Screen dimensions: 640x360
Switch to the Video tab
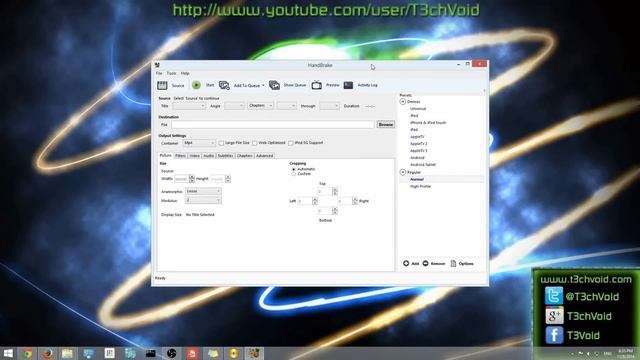(195, 156)
